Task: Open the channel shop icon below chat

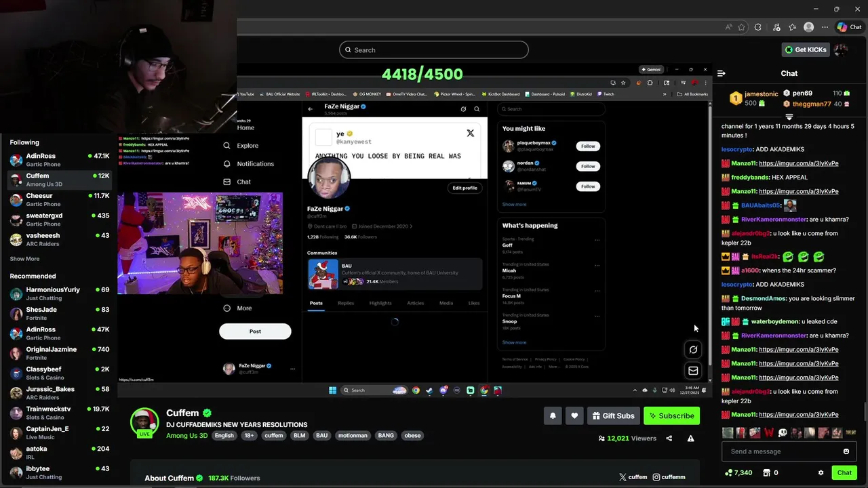Action: click(x=767, y=472)
